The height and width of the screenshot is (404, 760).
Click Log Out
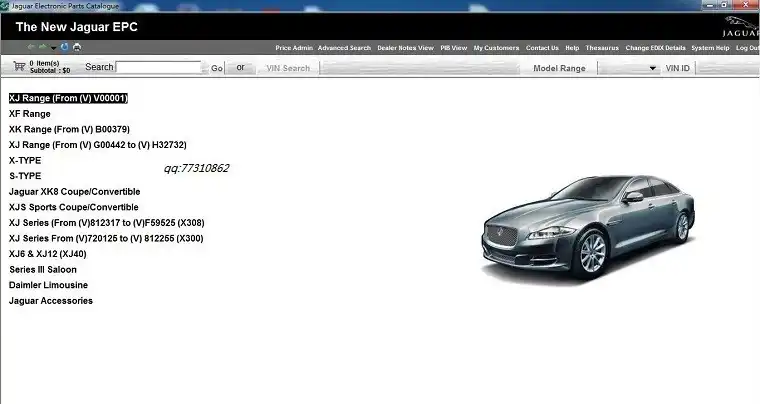click(x=747, y=48)
